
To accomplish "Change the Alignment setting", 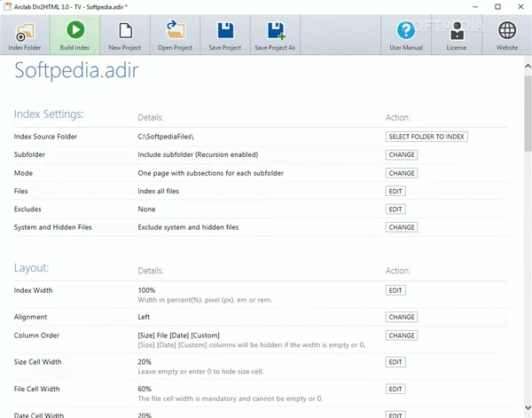I will pyautogui.click(x=401, y=317).
